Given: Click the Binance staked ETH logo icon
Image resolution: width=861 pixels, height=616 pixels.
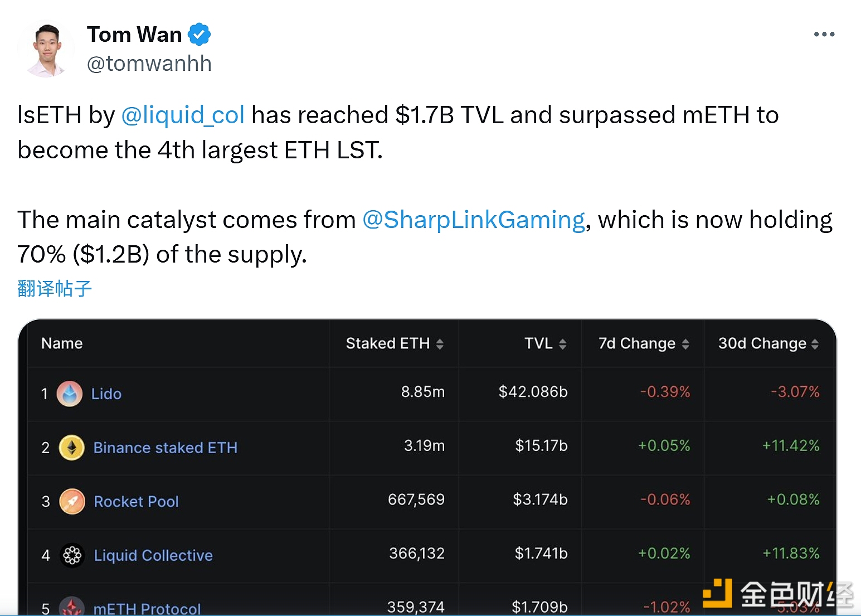Looking at the screenshot, I should click(72, 448).
